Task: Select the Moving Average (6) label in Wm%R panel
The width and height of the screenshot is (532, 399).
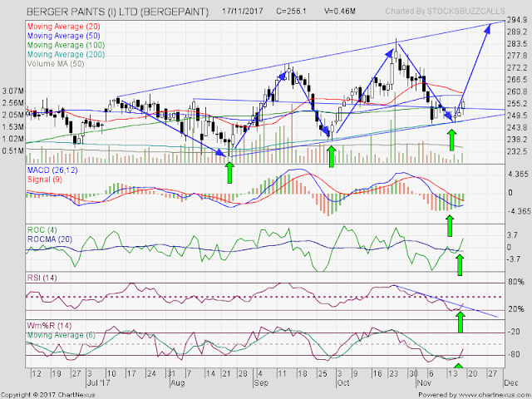Action: coord(61,335)
